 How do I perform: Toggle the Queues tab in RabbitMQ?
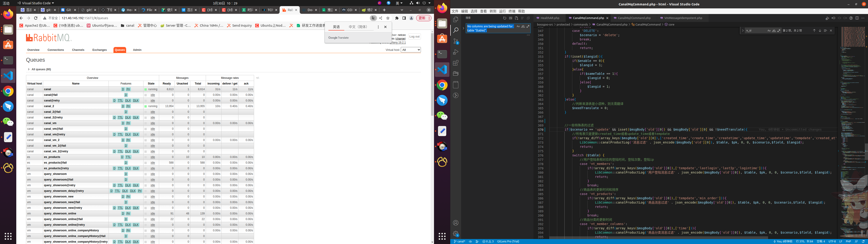[x=119, y=49]
